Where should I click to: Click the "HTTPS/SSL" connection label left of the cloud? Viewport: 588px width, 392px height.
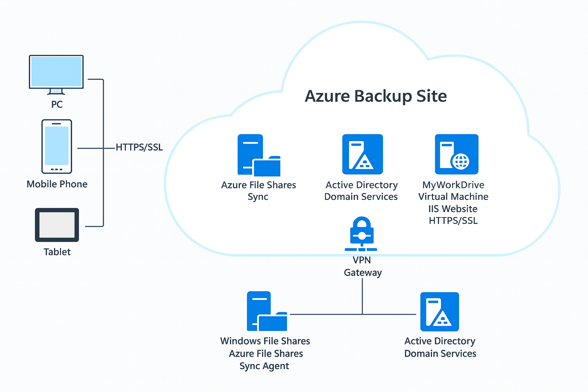pyautogui.click(x=139, y=147)
